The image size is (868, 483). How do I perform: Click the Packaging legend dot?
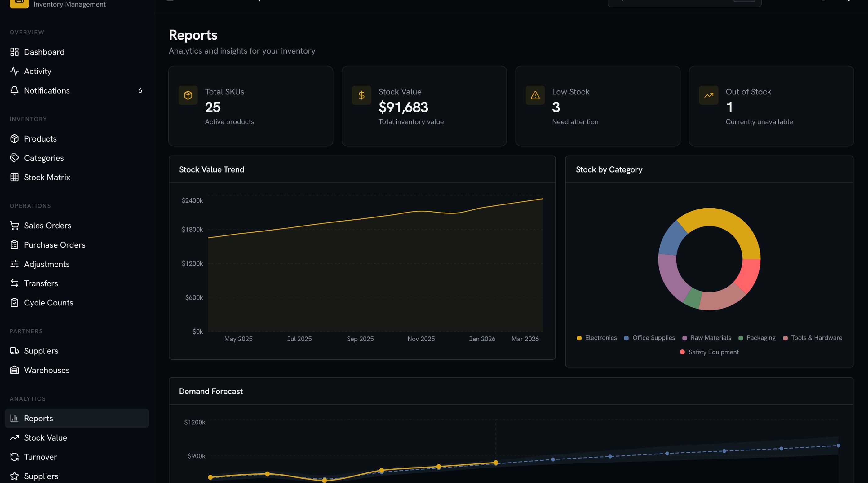point(741,338)
